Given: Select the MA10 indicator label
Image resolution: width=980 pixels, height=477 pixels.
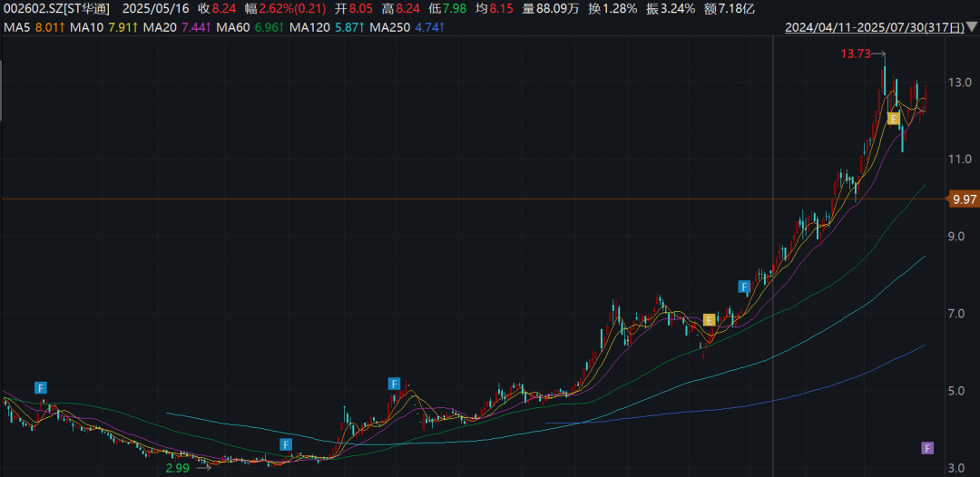Looking at the screenshot, I should pyautogui.click(x=100, y=27).
